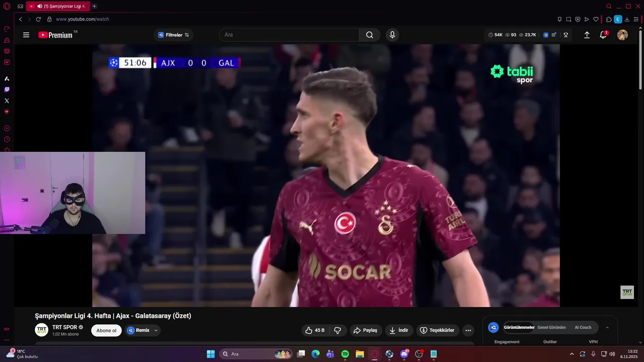Reload the YouTube page
Image resolution: width=644 pixels, height=362 pixels.
[x=38, y=19]
